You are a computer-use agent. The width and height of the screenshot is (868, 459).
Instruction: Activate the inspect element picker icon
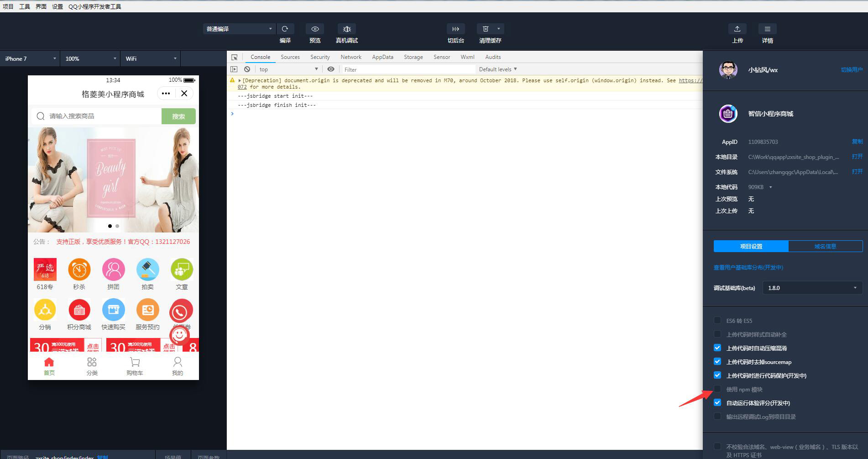[x=235, y=57]
